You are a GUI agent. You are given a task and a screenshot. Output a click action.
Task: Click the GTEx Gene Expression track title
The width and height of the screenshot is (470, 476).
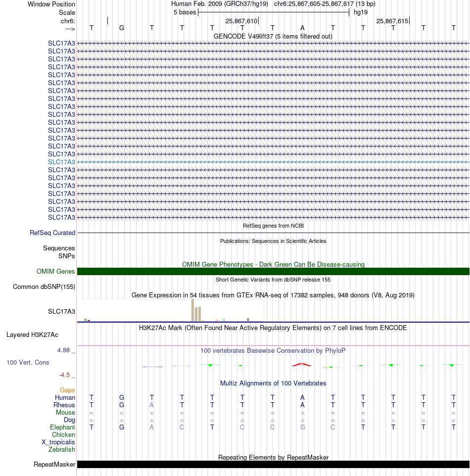[x=273, y=295]
